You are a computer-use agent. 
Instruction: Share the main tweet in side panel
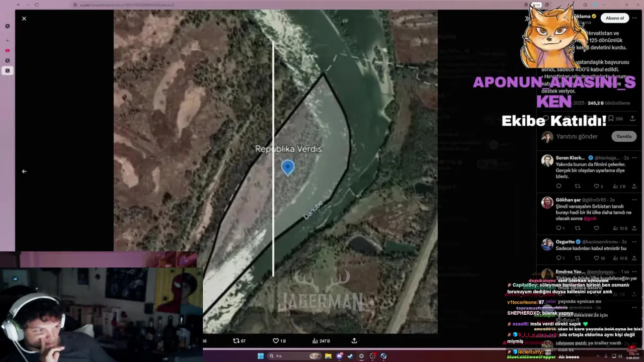(632, 119)
